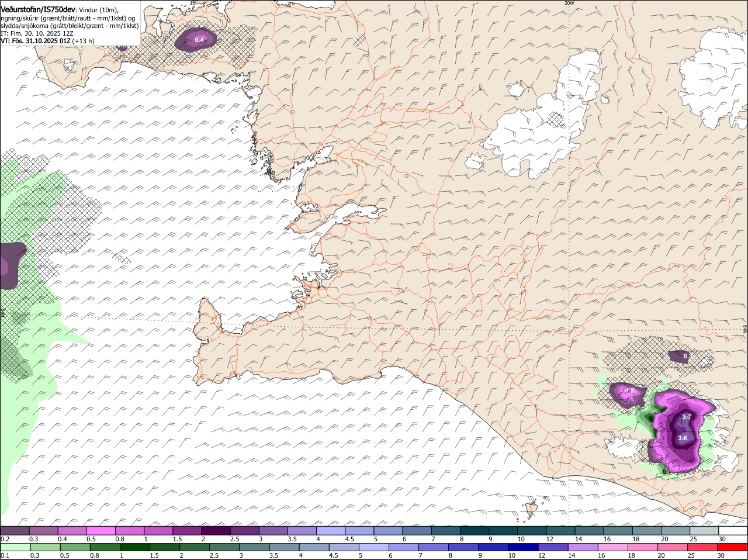Click the 0.1 label under the lower legend
This screenshot has height=560, width=748.
tap(5, 555)
